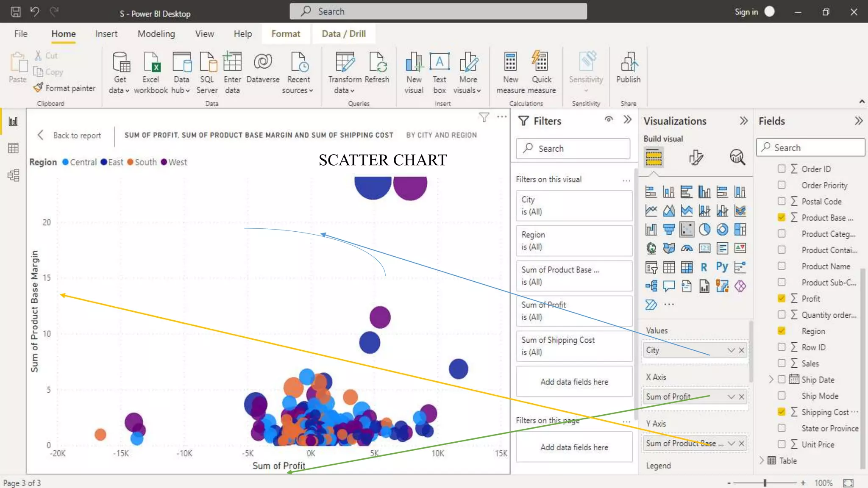This screenshot has height=488, width=868.
Task: Click Back to report
Action: click(70, 135)
